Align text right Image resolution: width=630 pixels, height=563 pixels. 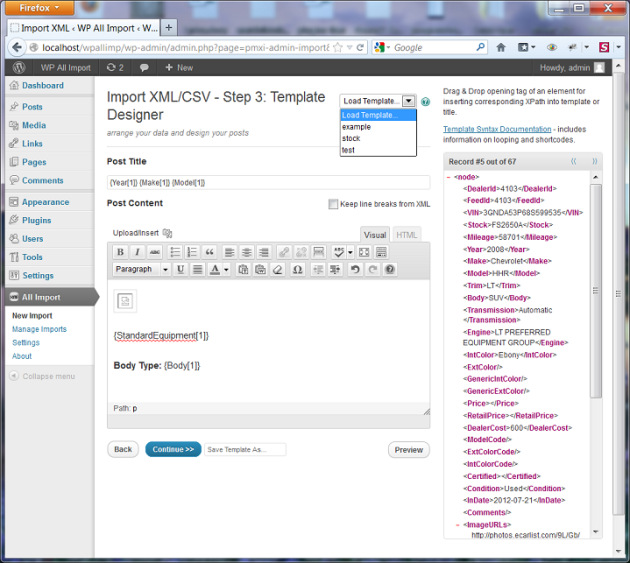point(264,252)
